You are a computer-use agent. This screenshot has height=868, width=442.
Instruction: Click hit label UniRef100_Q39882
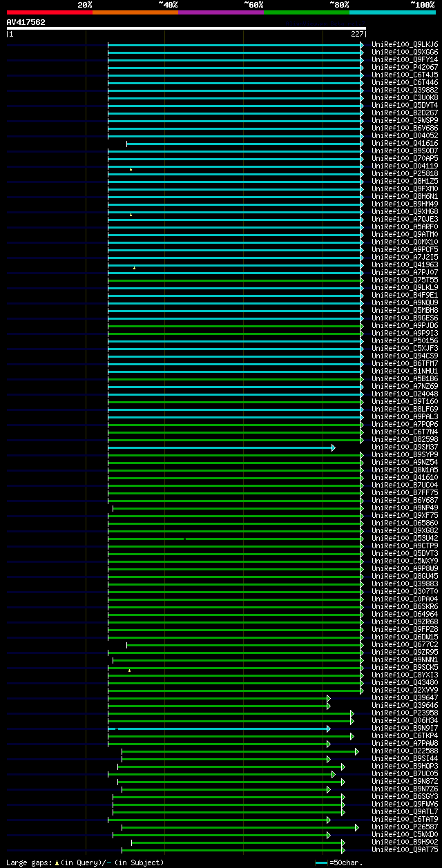[x=405, y=90]
